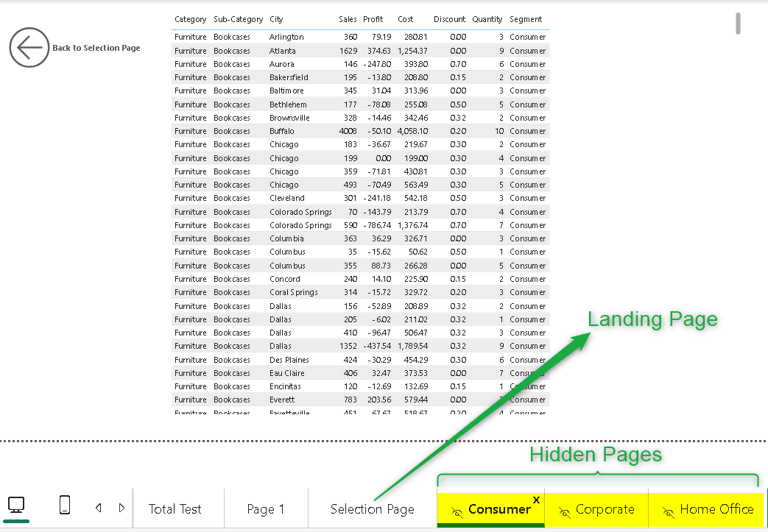Click the City column header
The width and height of the screenshot is (768, 532).
click(x=276, y=20)
